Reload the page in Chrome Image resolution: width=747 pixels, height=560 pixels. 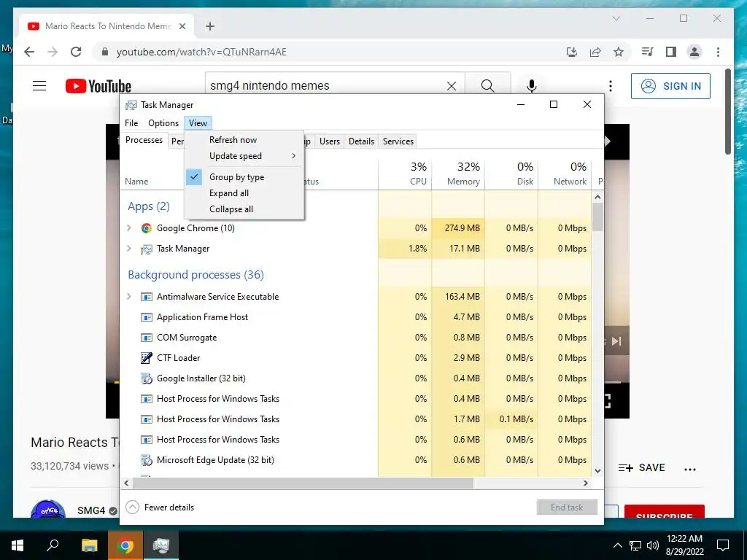tap(76, 52)
